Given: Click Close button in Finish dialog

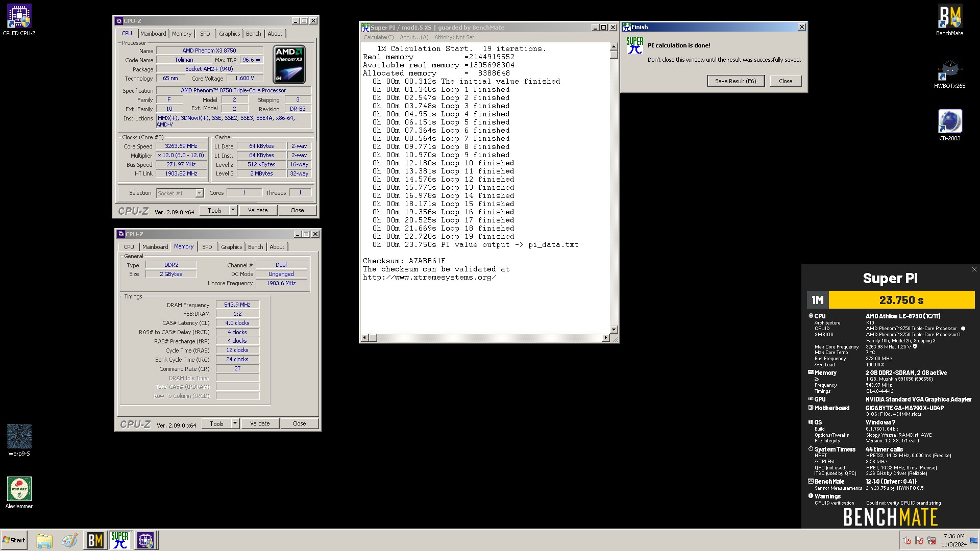Looking at the screenshot, I should point(786,81).
